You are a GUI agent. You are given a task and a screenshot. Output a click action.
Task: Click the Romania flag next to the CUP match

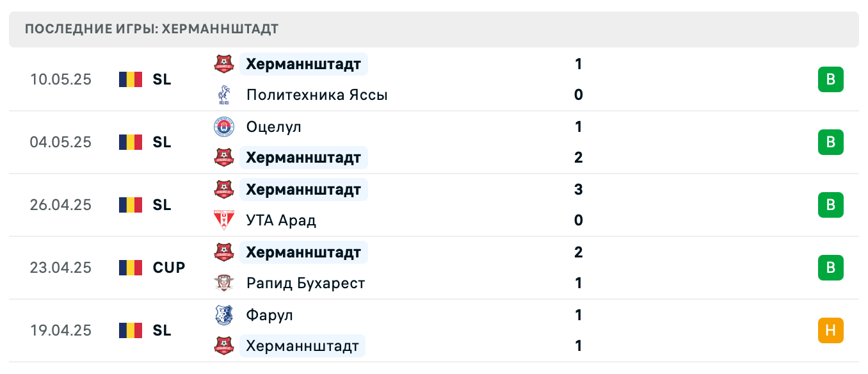131,268
